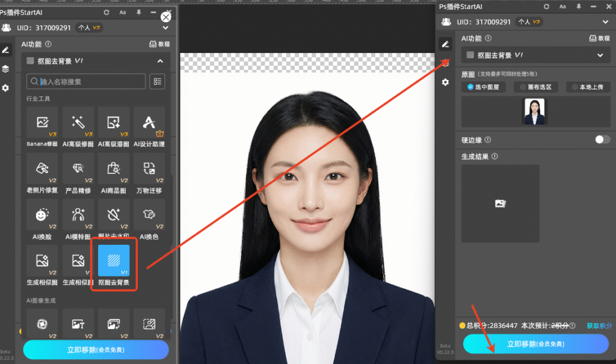The height and width of the screenshot is (364, 616).
Task: Click the refresh icon in right panel header
Action: (546, 7)
